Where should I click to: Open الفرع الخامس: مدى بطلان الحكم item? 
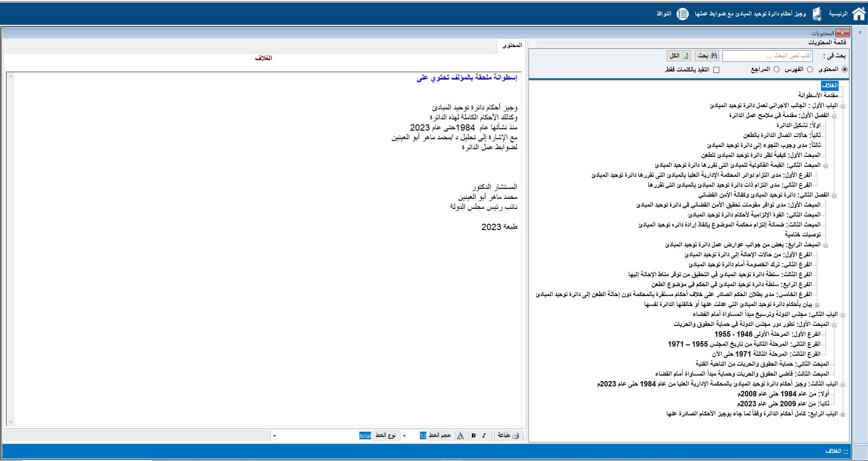coord(674,294)
